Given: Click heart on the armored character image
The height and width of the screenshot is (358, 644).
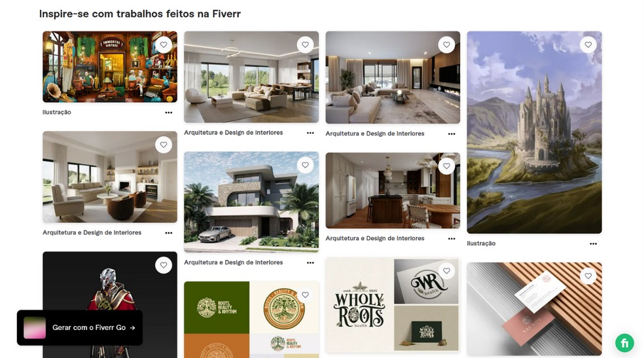Looking at the screenshot, I should point(164,265).
